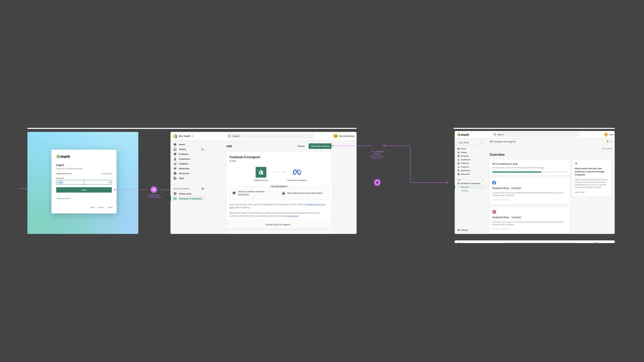Click plus icon beside SALES CHANNELS

[203, 189]
